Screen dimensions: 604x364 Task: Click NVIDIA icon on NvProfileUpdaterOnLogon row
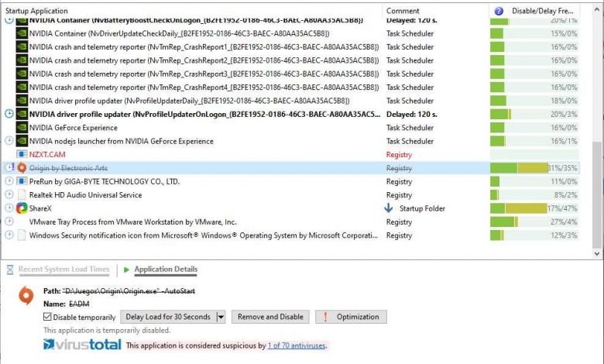22,115
